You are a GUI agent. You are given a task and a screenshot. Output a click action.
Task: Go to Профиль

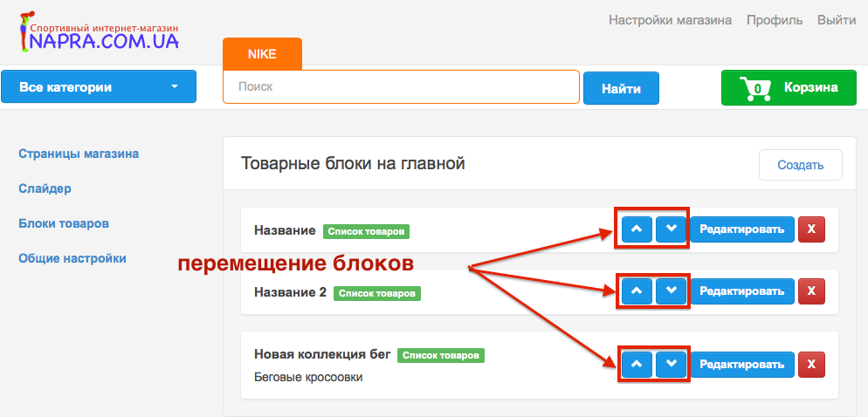click(x=775, y=20)
